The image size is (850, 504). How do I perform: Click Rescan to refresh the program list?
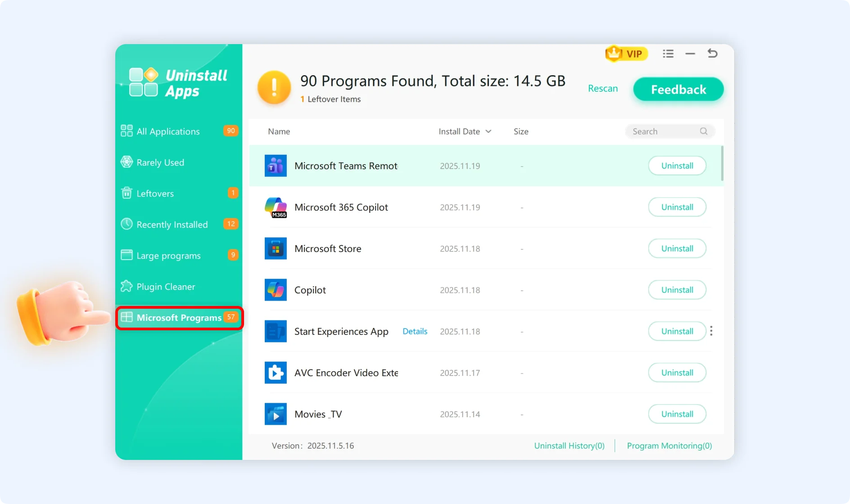point(602,88)
